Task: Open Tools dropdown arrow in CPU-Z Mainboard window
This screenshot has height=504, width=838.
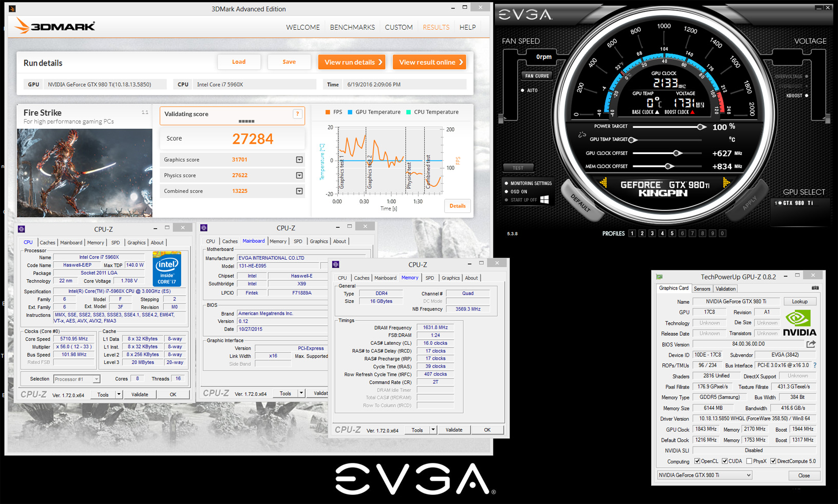Action: pyautogui.click(x=301, y=394)
